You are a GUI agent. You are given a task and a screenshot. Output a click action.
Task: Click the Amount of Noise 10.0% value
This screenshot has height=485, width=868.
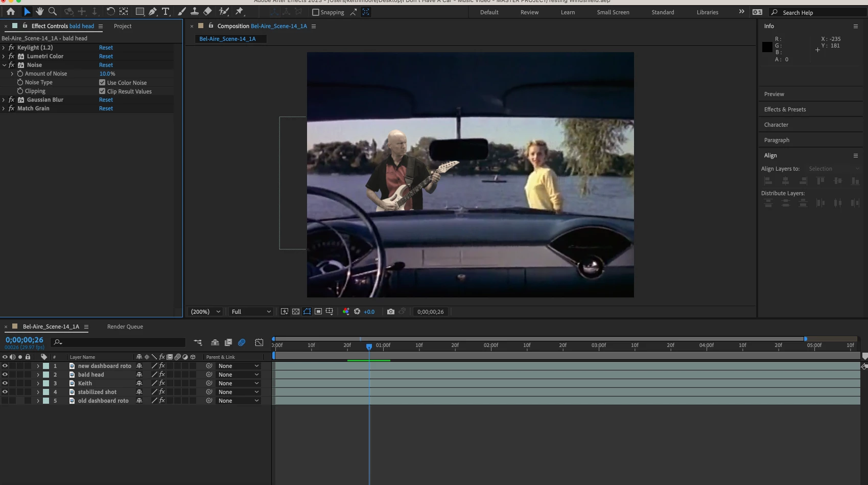pyautogui.click(x=107, y=74)
